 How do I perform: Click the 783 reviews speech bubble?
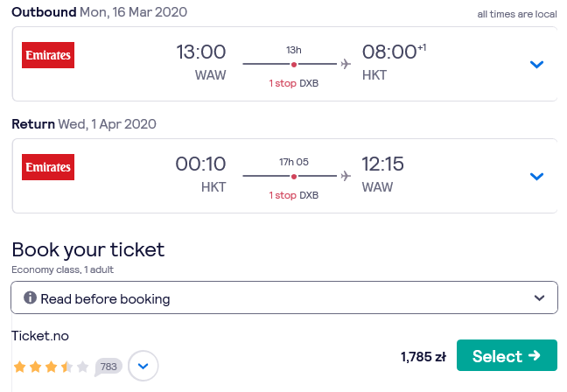click(x=108, y=367)
